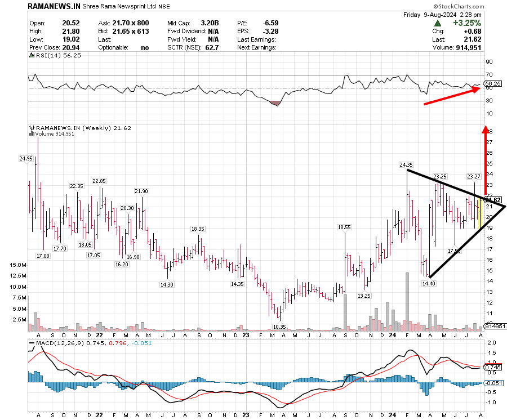
Task: Click the High value 21.80
Action: click(71, 32)
